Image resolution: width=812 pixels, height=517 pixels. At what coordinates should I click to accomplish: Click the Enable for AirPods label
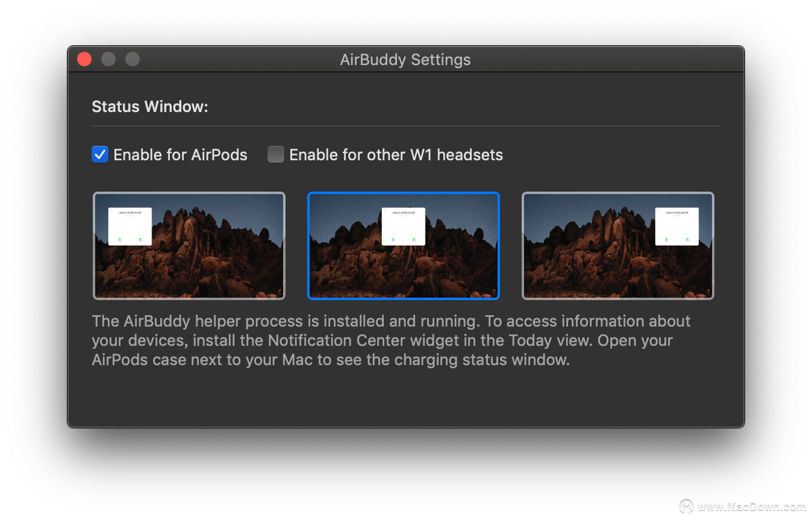tap(181, 155)
